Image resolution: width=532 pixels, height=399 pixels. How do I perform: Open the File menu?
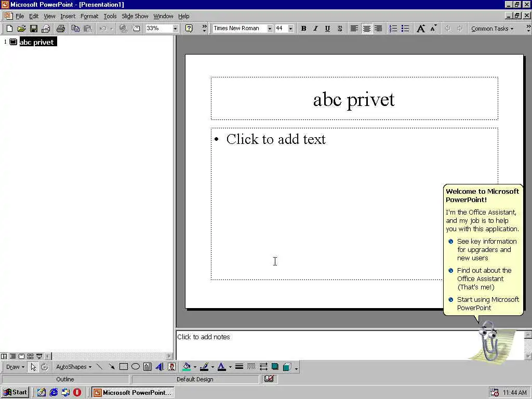pyautogui.click(x=20, y=16)
